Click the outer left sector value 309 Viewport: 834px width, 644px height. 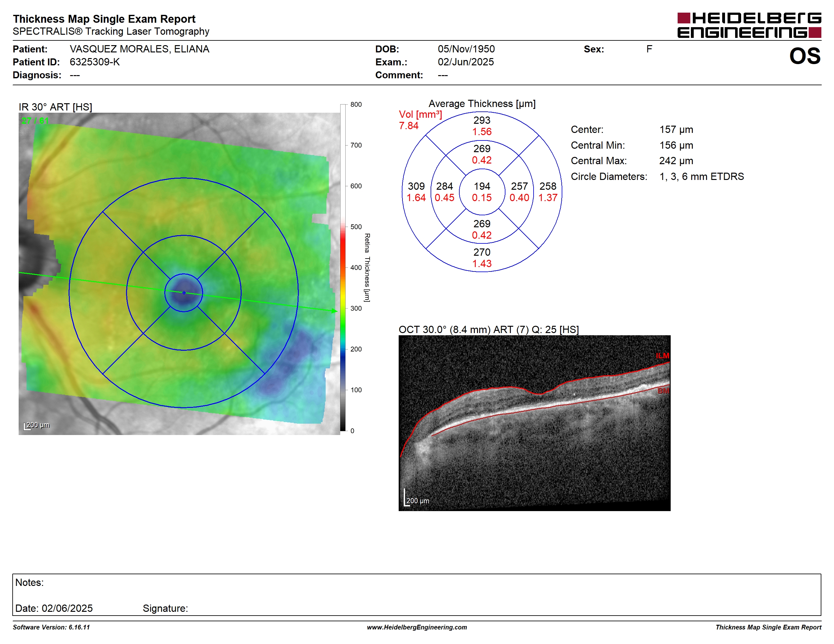416,186
